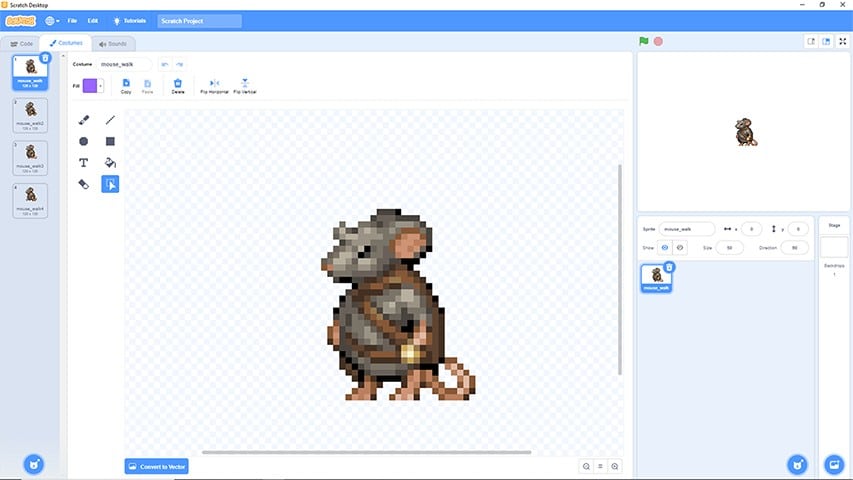Click the sprite x position field
Viewport: 853px width, 480px height.
pos(751,229)
